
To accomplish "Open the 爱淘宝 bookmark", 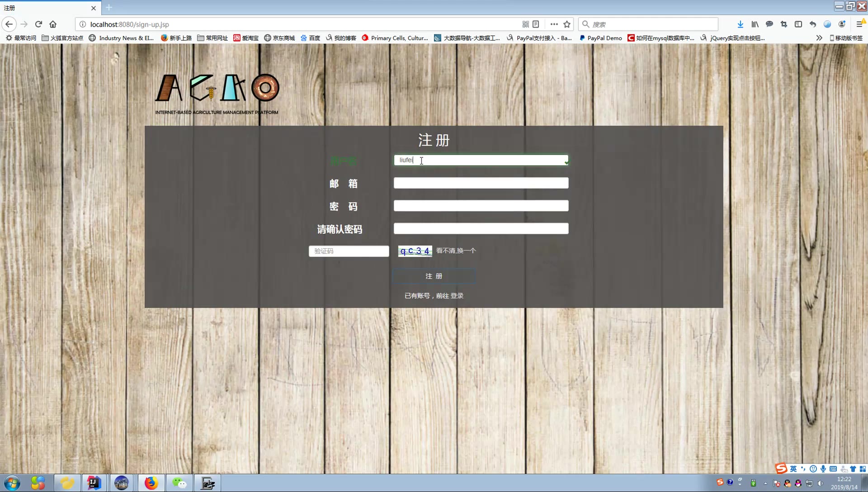I will (x=246, y=38).
